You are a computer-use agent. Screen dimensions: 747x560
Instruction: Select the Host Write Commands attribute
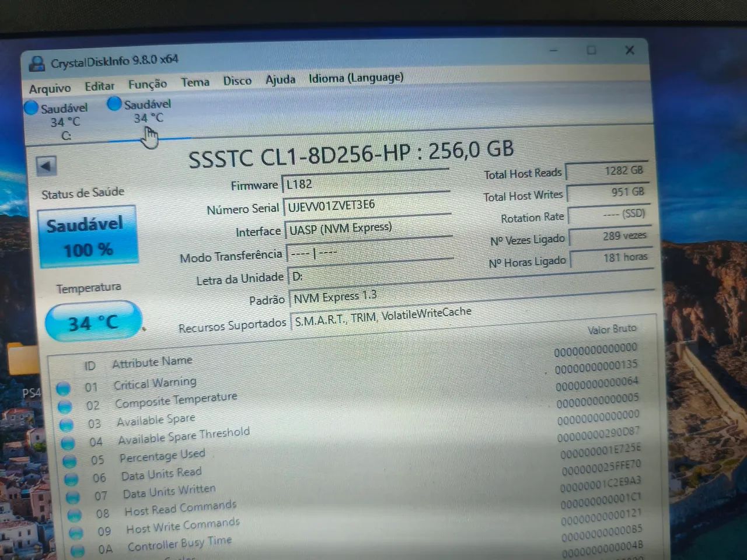(183, 525)
